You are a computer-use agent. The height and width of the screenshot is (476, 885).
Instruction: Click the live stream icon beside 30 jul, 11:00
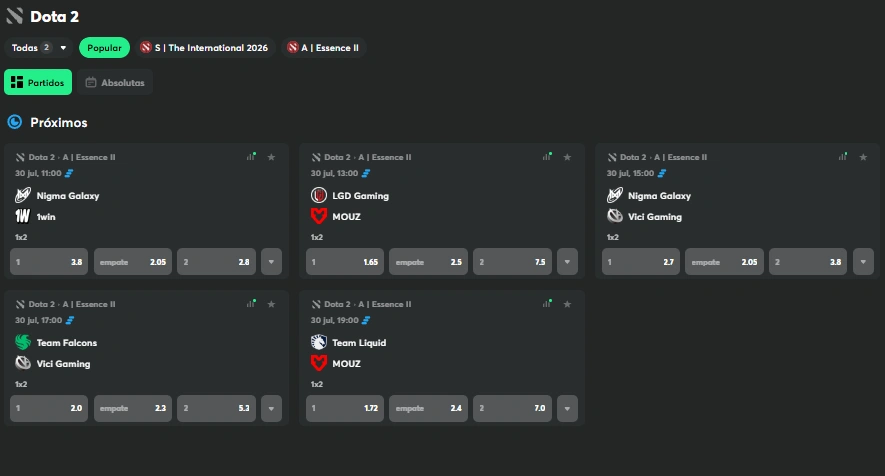[x=69, y=173]
